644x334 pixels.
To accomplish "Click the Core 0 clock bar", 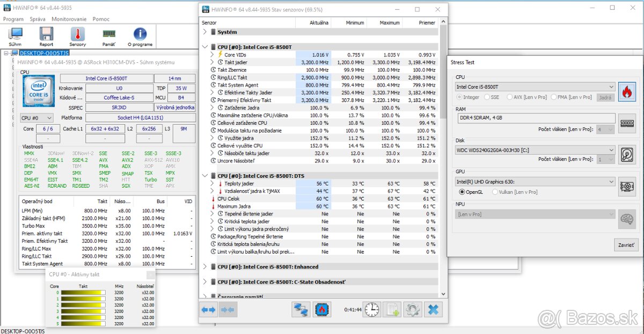I will click(x=83, y=293).
